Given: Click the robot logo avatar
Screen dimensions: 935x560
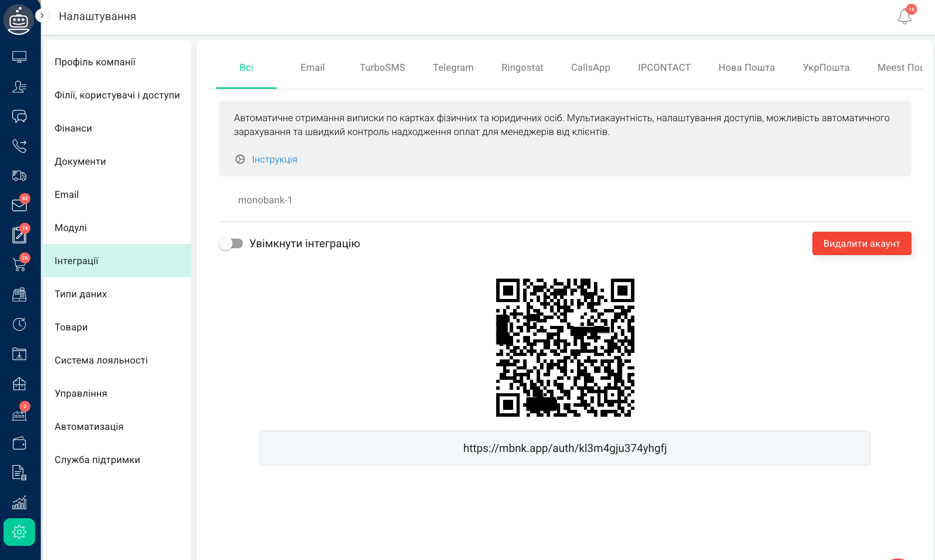Looking at the screenshot, I should 19,19.
